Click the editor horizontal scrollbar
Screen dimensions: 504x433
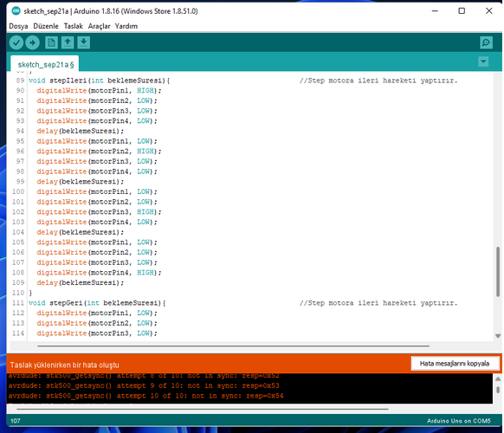233,346
